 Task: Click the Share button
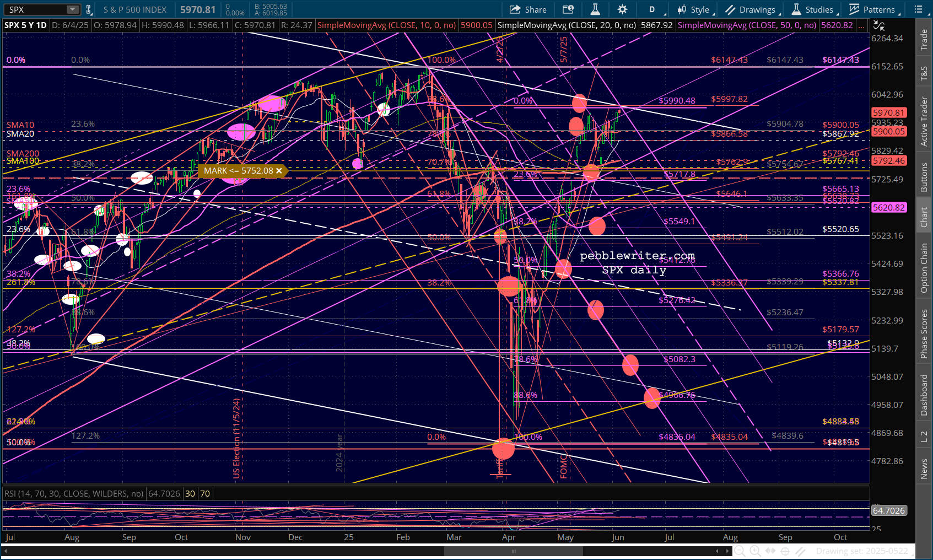[x=528, y=9]
